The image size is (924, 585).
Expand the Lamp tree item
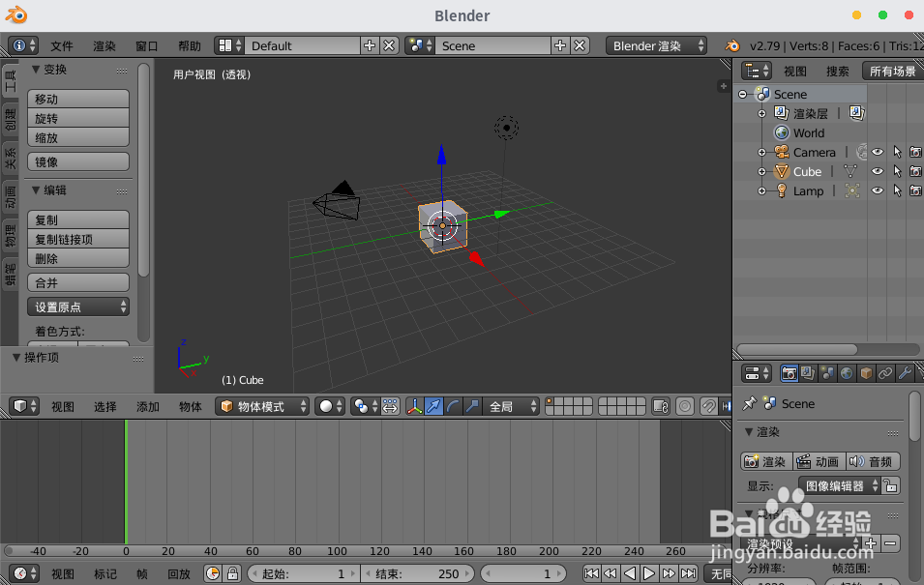762,191
